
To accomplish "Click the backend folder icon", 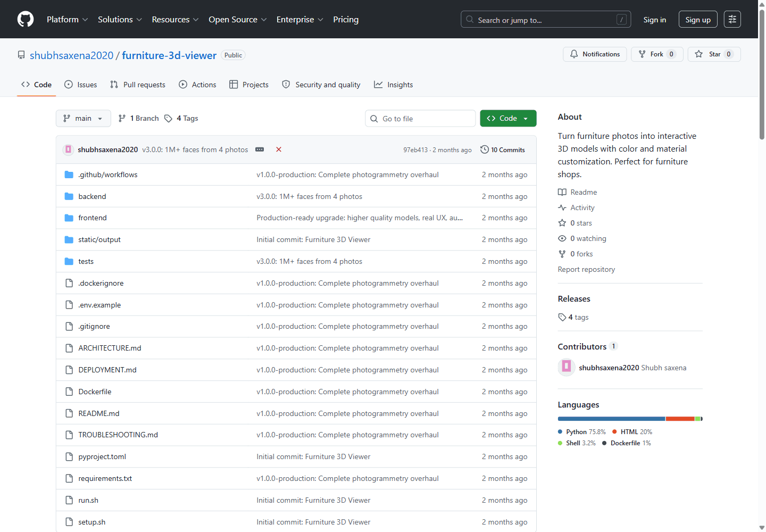I will [x=69, y=196].
